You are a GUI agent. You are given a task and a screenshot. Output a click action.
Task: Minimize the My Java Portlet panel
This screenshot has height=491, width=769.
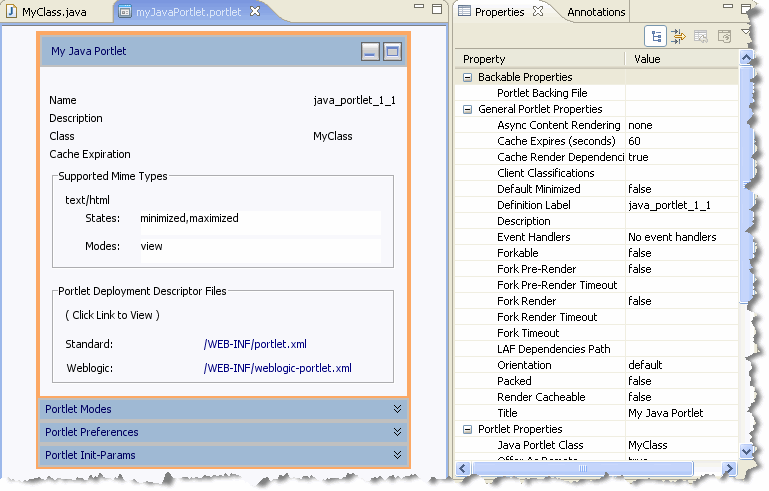[x=370, y=51]
